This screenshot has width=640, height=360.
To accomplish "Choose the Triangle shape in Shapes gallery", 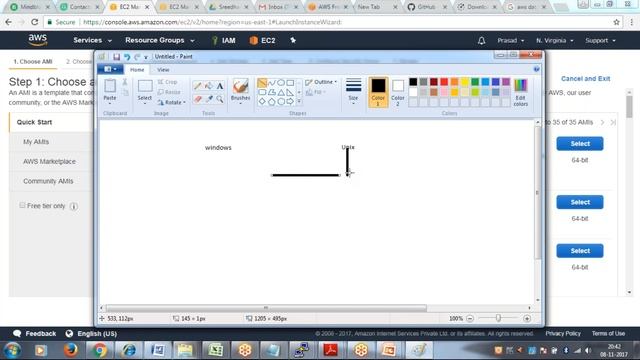I will [x=281, y=93].
